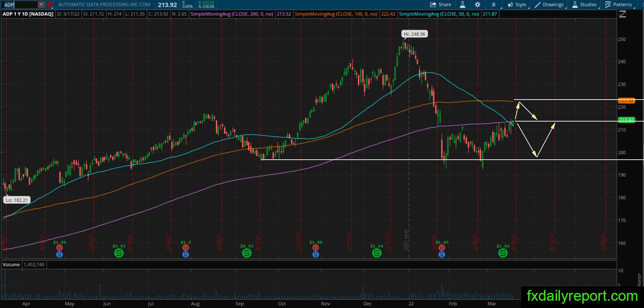Click the orange 222.42 price axis tag
The image size is (644, 308).
[x=626, y=101]
